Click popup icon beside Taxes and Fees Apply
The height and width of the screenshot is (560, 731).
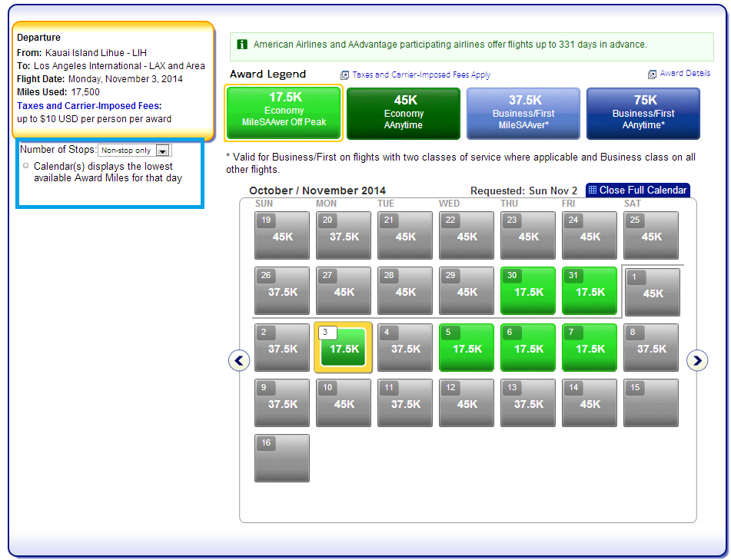tap(344, 75)
